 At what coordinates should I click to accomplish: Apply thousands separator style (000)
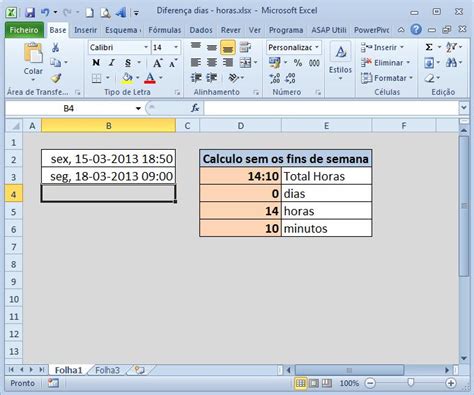pos(314,63)
